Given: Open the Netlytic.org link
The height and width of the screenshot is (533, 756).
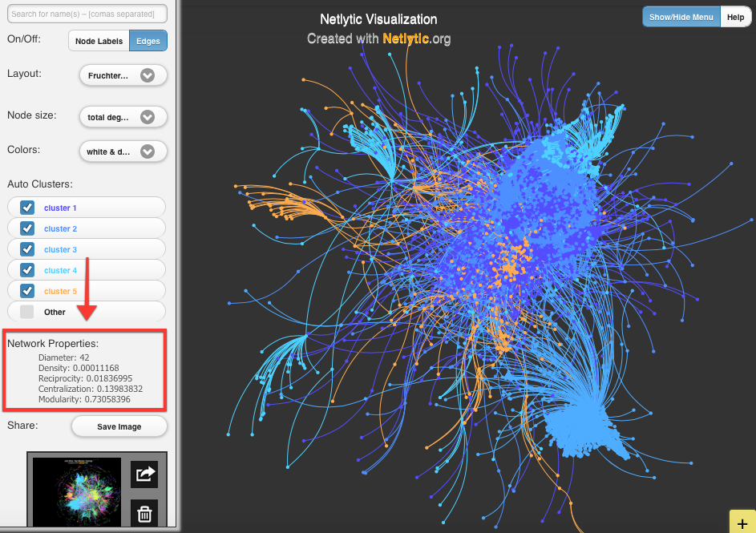Looking at the screenshot, I should pyautogui.click(x=417, y=38).
